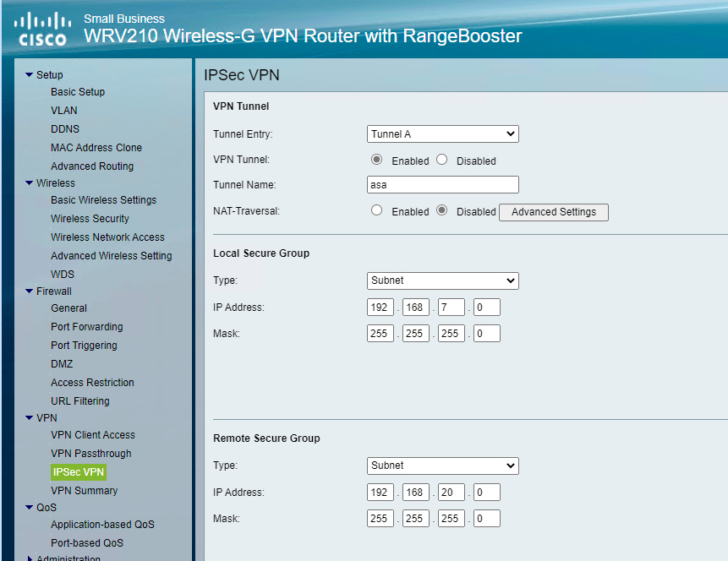The image size is (728, 561).
Task: Select the Disabled option for VPN Tunnel
Action: point(442,160)
